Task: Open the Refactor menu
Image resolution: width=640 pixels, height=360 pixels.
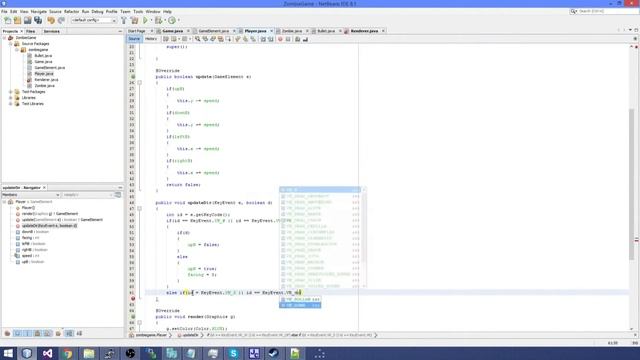Action: click(x=71, y=11)
